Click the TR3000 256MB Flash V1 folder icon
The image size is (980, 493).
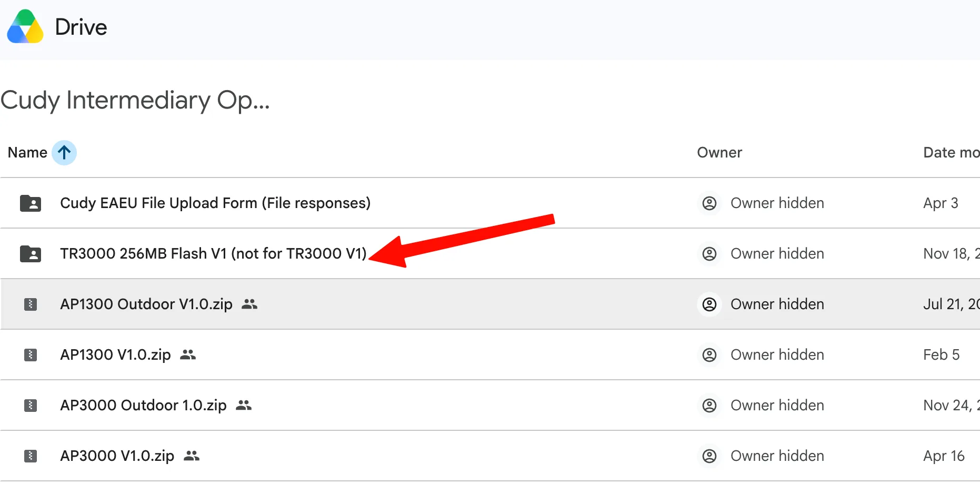(x=31, y=254)
